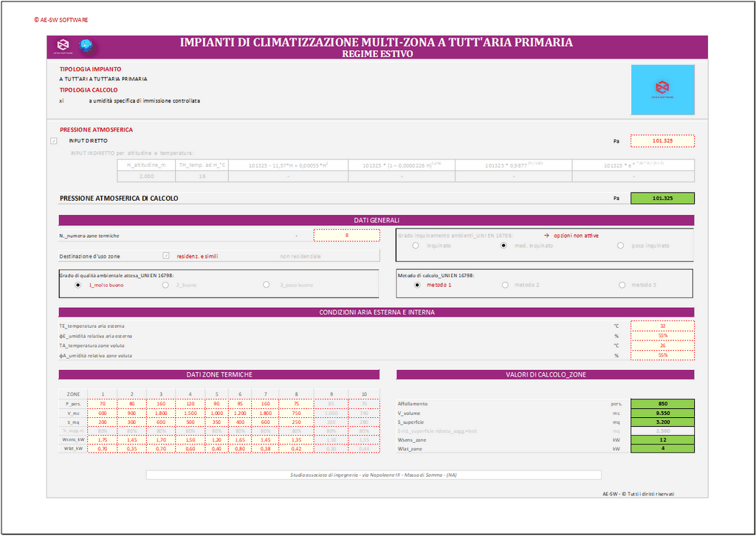Click the TE external air temperature field

[x=662, y=326]
